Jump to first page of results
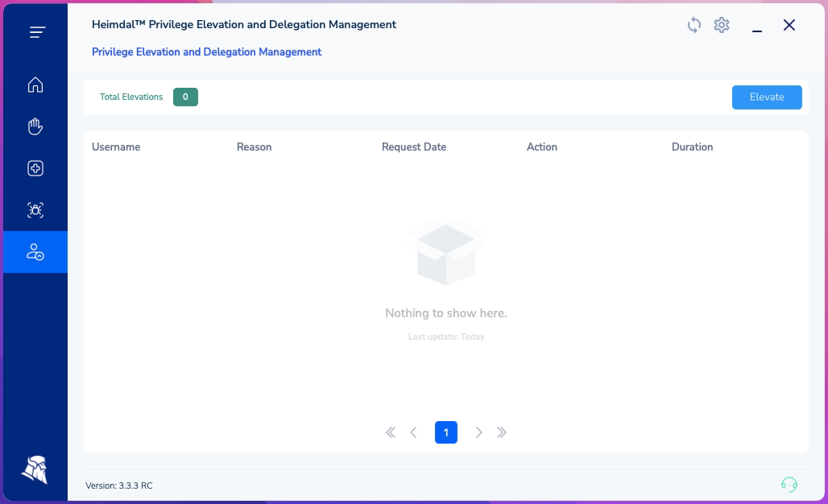Viewport: 828px width, 504px height. coord(391,433)
